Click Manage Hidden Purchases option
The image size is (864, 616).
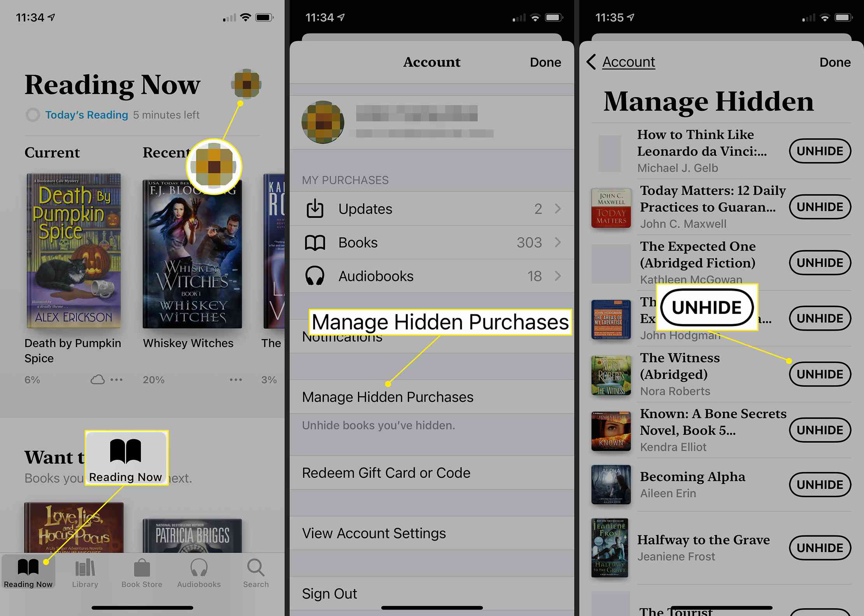388,396
